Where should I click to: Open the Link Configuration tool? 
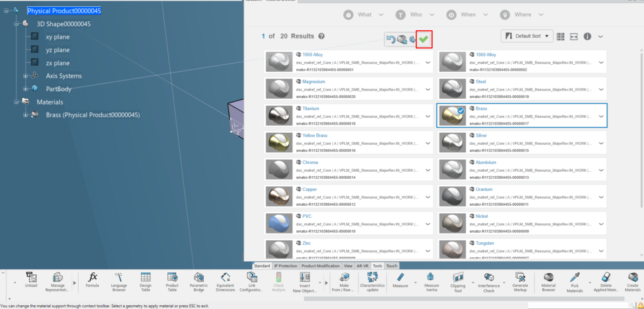(x=252, y=281)
